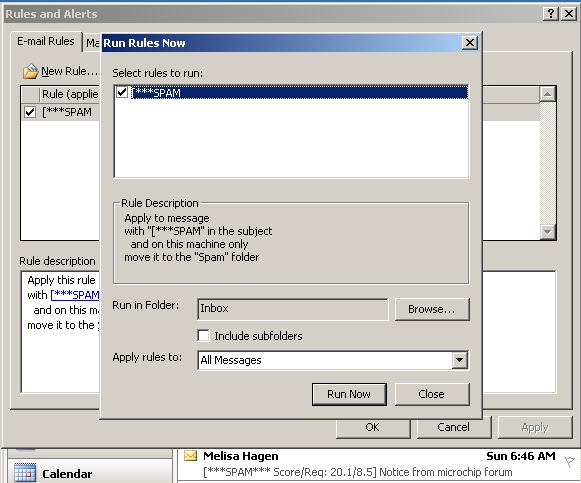The height and width of the screenshot is (483, 581).
Task: Expand the Apply rules to dropdown
Action: coord(459,360)
